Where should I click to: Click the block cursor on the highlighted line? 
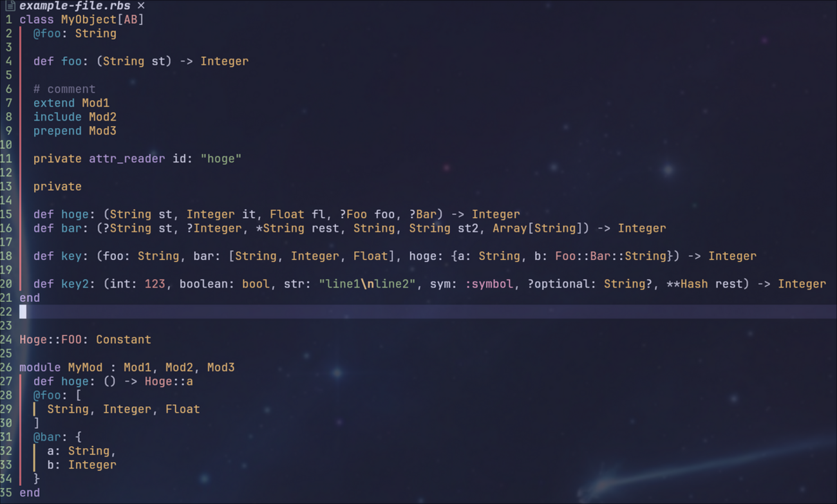(23, 312)
